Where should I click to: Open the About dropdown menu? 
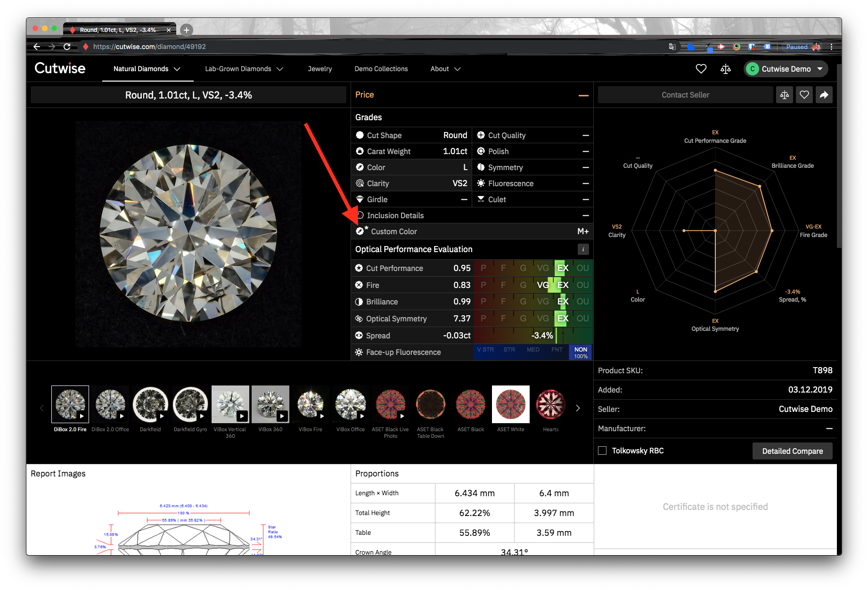pos(445,69)
